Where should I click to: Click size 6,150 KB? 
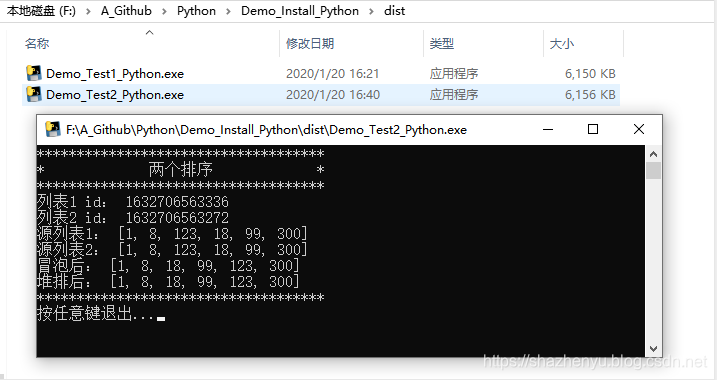pyautogui.click(x=590, y=74)
